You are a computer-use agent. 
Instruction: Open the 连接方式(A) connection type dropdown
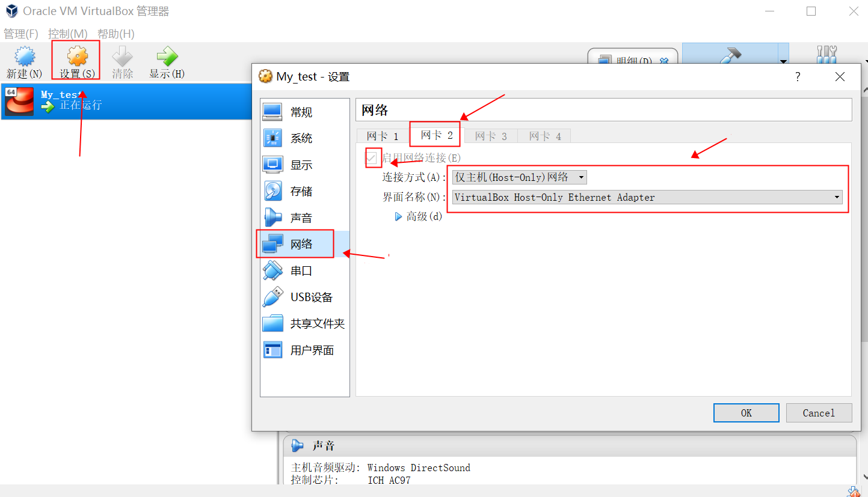(519, 177)
